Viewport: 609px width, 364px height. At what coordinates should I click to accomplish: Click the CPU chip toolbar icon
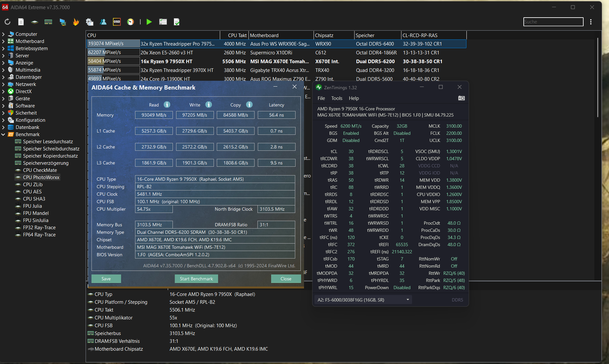tap(35, 22)
